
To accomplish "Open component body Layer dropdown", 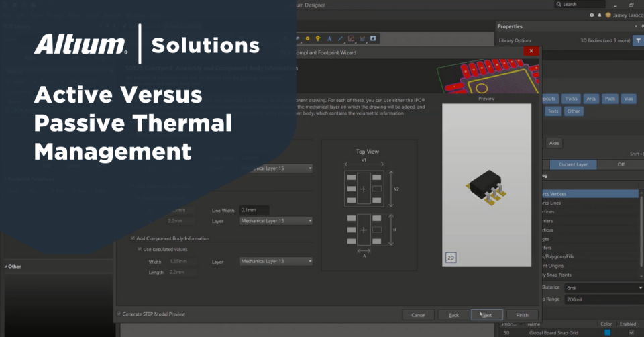I will click(276, 261).
